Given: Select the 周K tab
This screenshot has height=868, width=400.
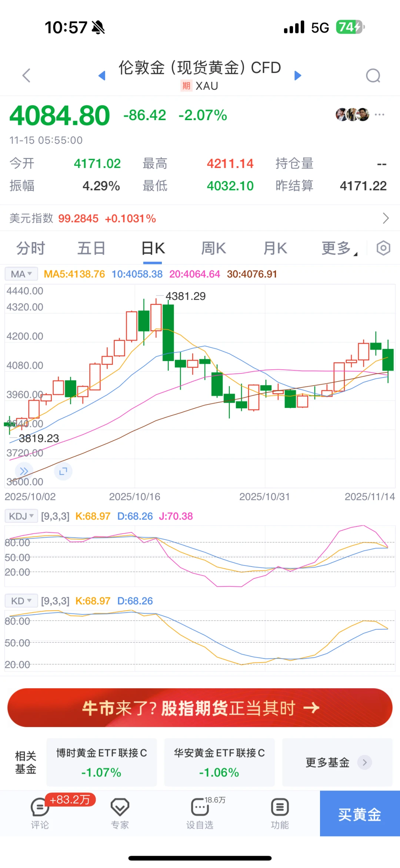Looking at the screenshot, I should (214, 248).
